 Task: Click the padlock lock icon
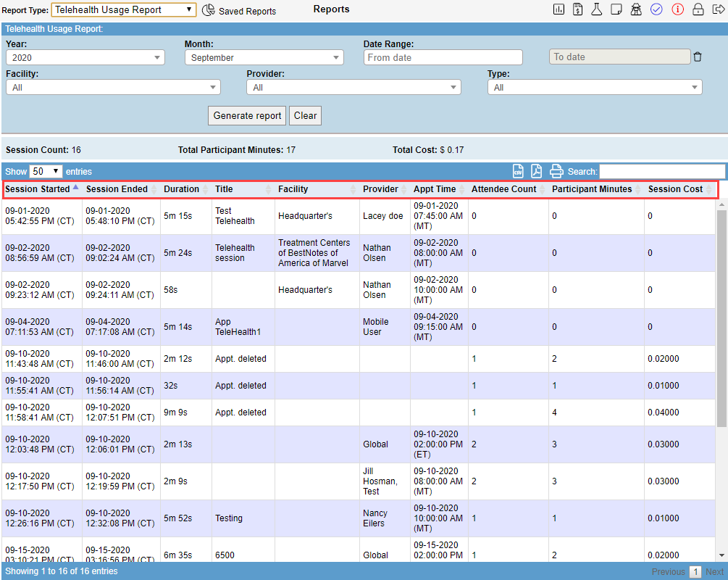tap(698, 9)
